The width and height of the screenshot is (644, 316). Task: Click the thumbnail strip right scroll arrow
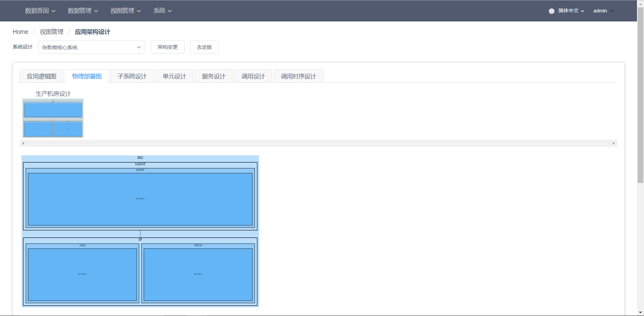point(614,143)
